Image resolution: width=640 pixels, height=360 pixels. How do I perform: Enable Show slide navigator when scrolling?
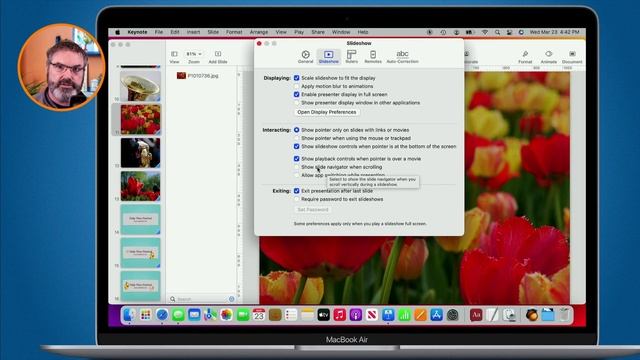coord(297,167)
